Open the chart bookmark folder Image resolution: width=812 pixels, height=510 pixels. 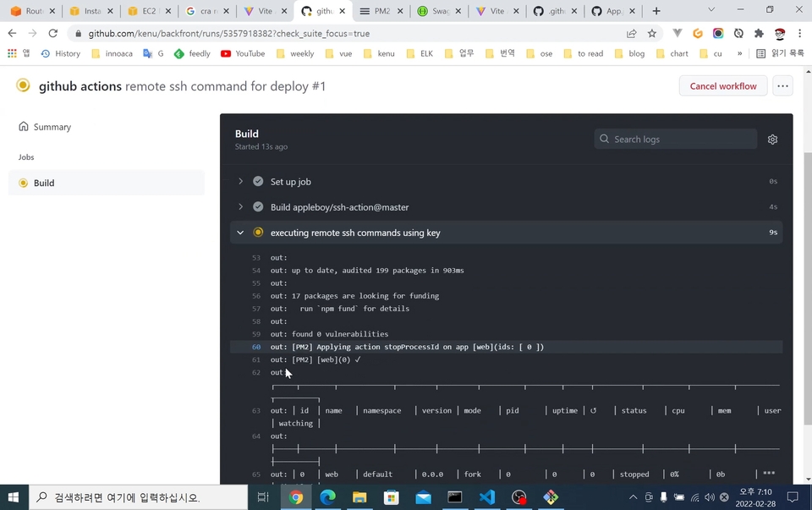point(672,53)
